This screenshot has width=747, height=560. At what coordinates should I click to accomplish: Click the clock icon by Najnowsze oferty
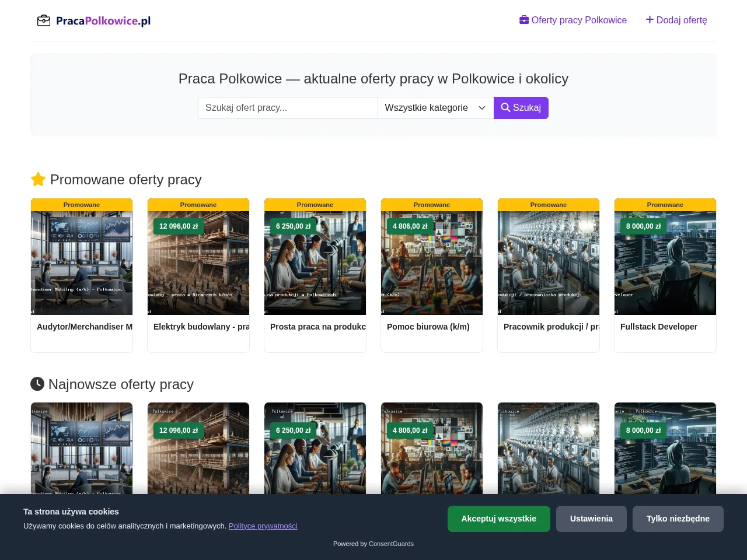point(37,384)
